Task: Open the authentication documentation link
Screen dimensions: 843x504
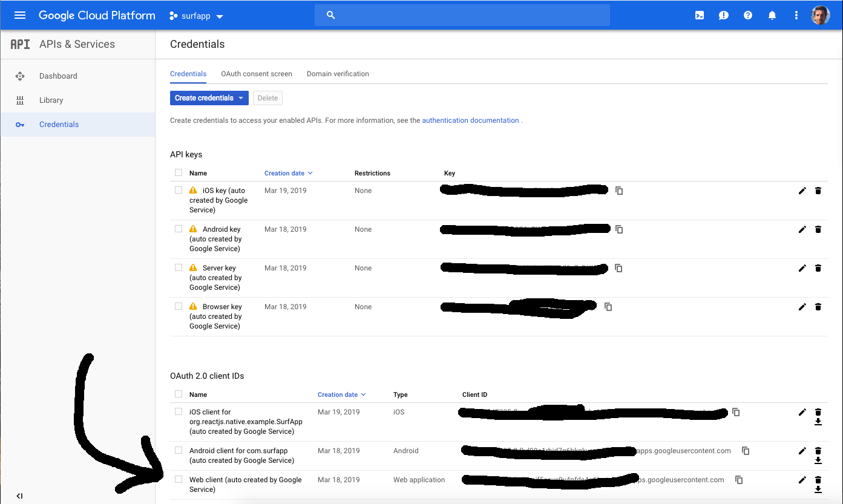Action: (470, 120)
